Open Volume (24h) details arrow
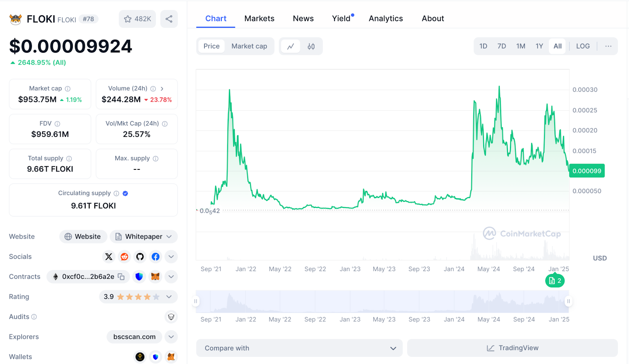 [x=162, y=89]
